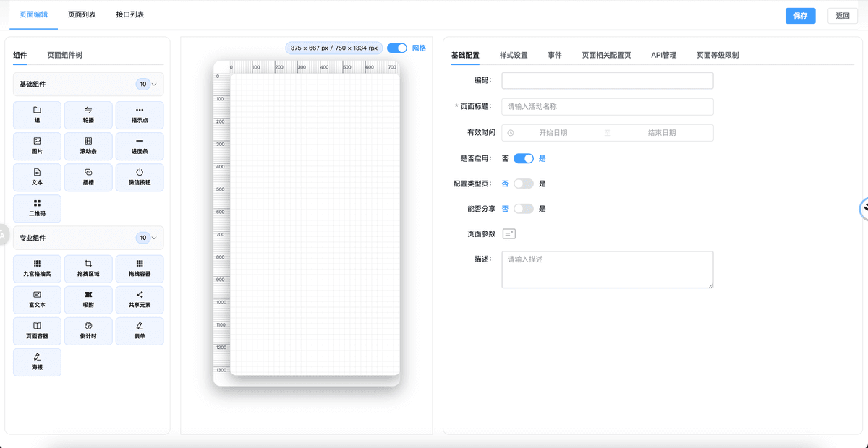868x448 pixels.
Task: Open the 有效时间 start date picker
Action: tap(553, 133)
